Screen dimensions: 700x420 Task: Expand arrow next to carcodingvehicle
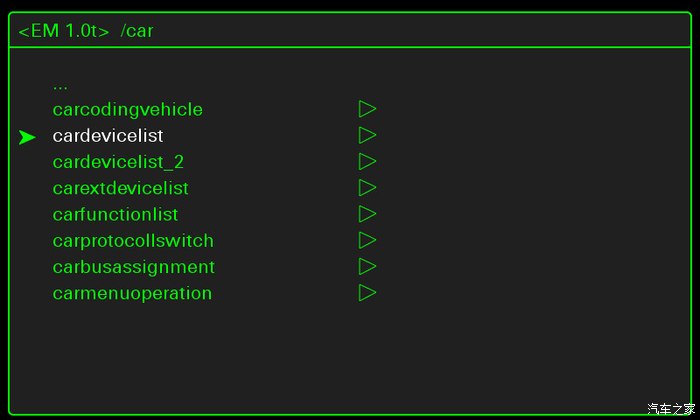click(x=367, y=109)
